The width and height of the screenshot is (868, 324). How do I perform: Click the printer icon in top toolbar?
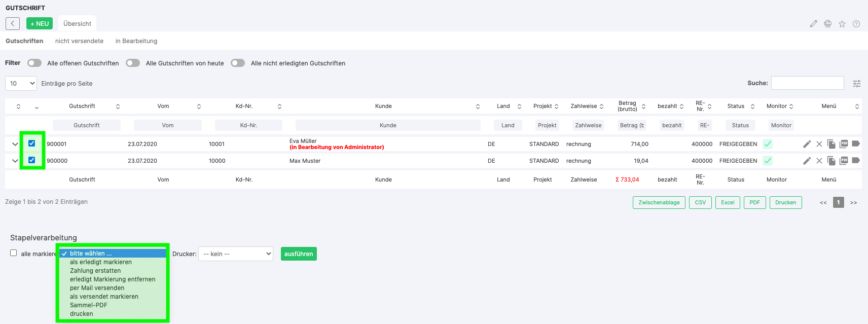coord(827,24)
